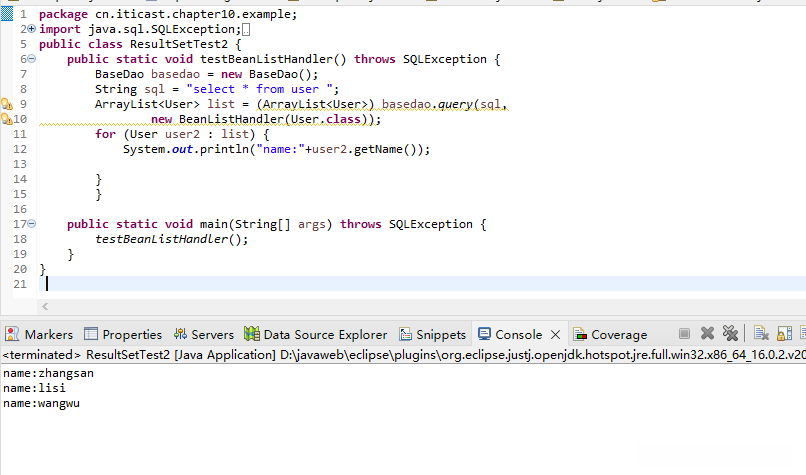Viewport: 806px width, 475px height.
Task: Select the Data Source Explorer tab
Action: coord(316,335)
